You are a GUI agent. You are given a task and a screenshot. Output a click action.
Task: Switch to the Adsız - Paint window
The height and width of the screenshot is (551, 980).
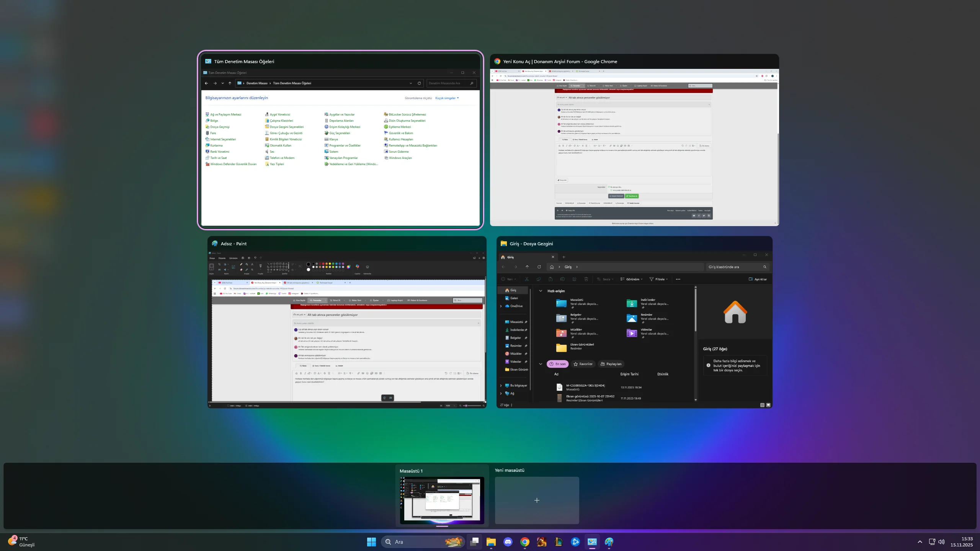(347, 329)
